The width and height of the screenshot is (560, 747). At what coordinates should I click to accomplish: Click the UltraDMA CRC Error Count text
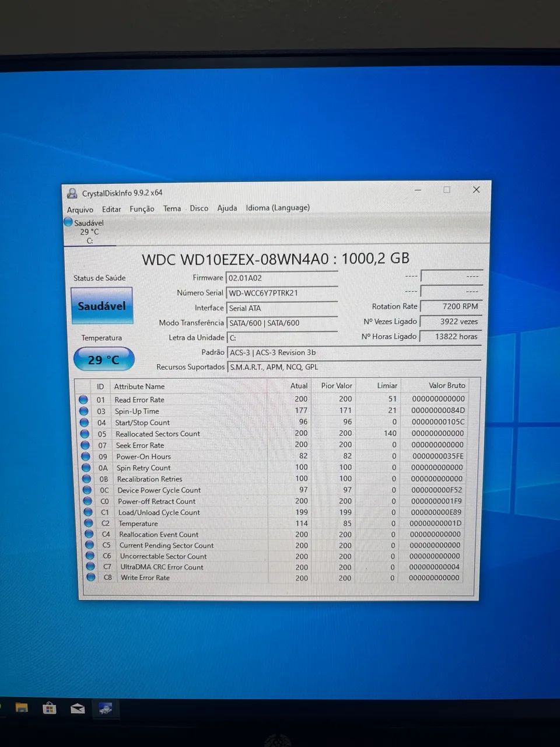[162, 567]
